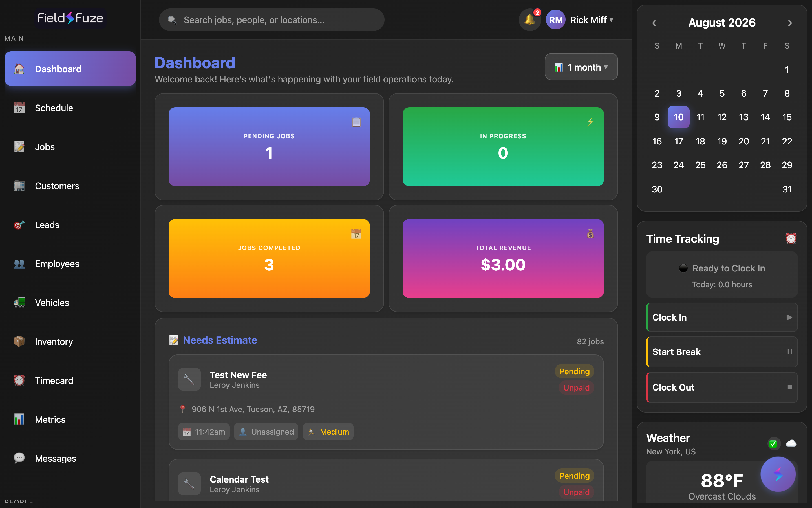Screen dimensions: 812x508
Task: Click the cloud icon in Weather panel
Action: (791, 443)
